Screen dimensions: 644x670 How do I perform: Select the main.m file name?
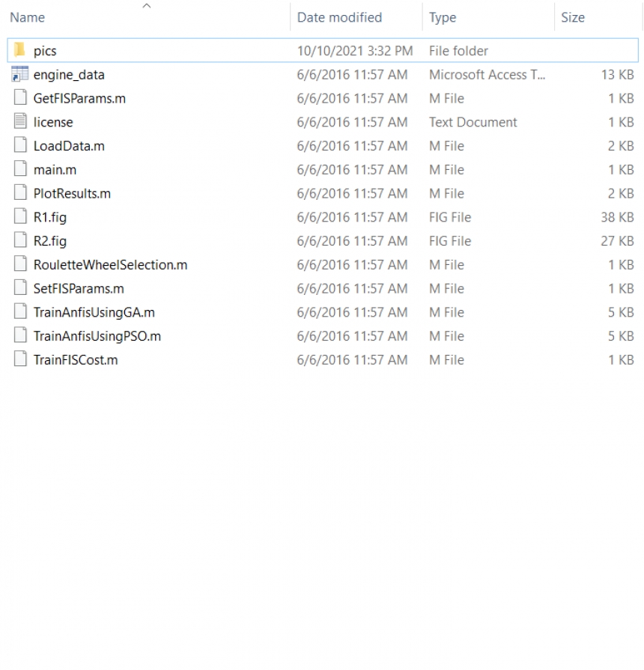55,170
